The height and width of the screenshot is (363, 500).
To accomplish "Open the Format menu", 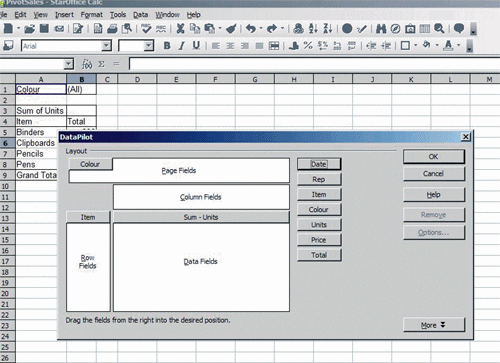I will click(91, 15).
